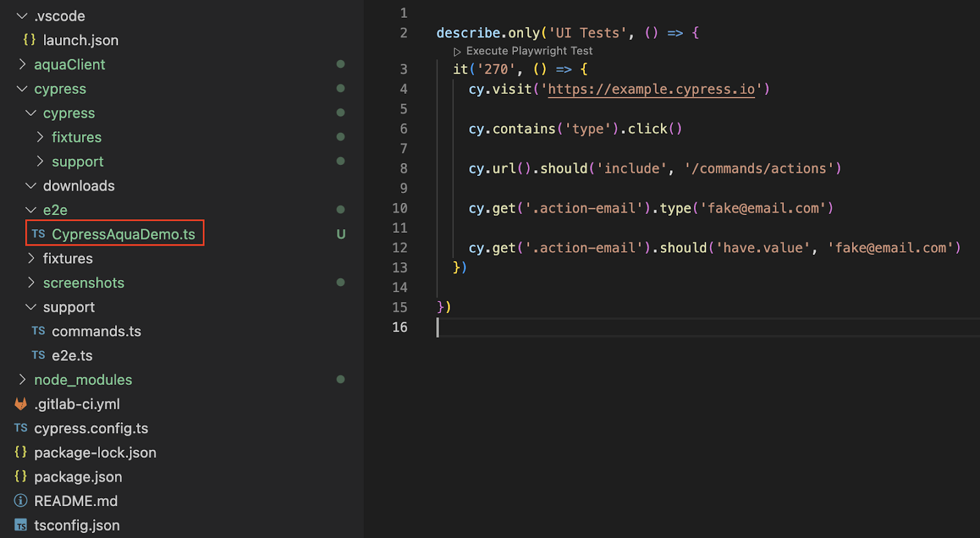Image resolution: width=980 pixels, height=538 pixels.
Task: Click the braces icon beside launch.json
Action: tap(29, 40)
